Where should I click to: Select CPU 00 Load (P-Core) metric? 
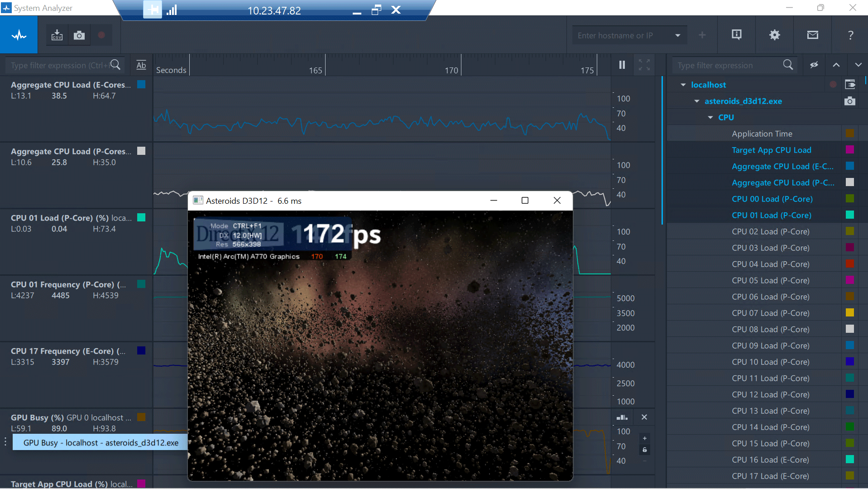pos(772,199)
